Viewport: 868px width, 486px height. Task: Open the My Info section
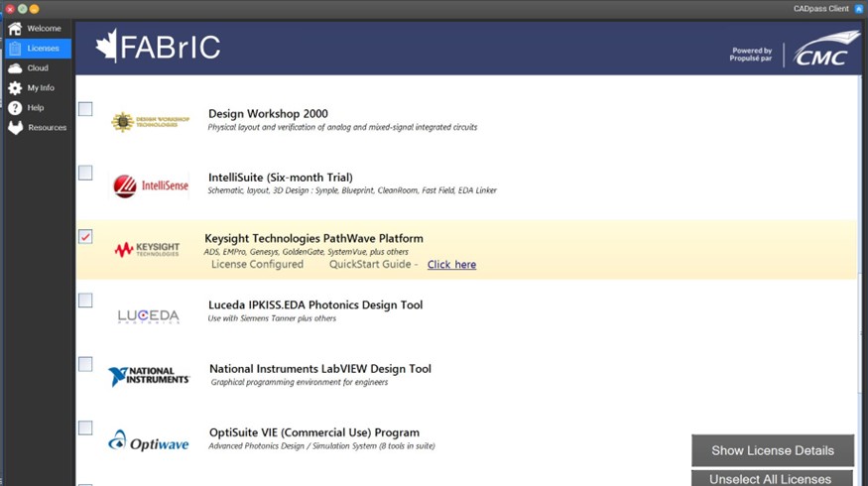click(39, 88)
